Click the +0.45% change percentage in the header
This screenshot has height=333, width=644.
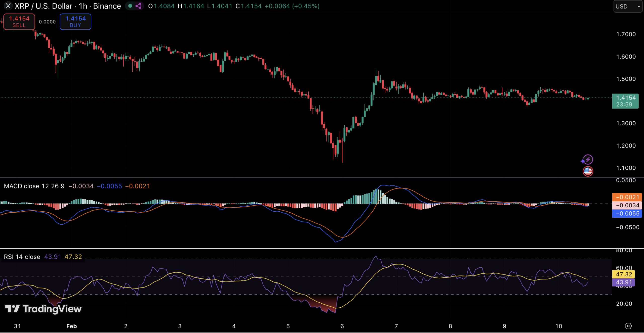(306, 6)
